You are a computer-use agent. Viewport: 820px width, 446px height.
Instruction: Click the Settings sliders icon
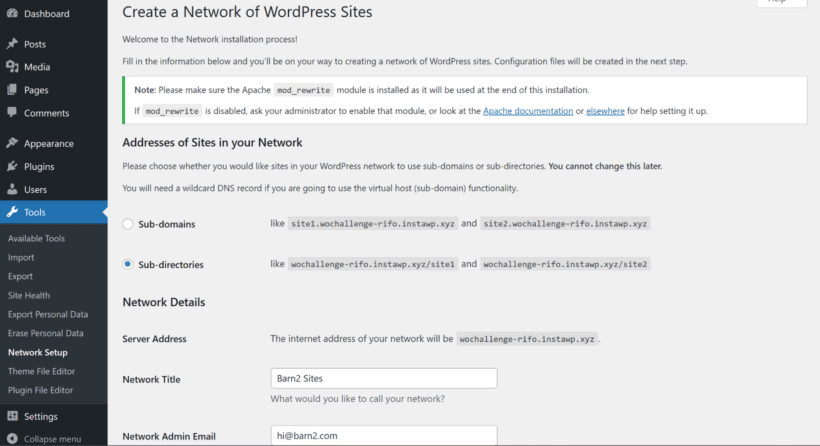12,416
